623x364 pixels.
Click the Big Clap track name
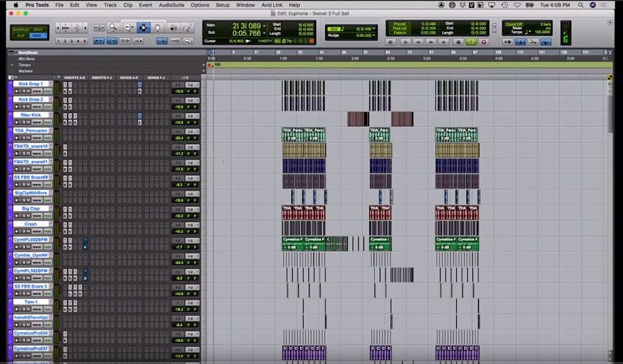point(31,209)
